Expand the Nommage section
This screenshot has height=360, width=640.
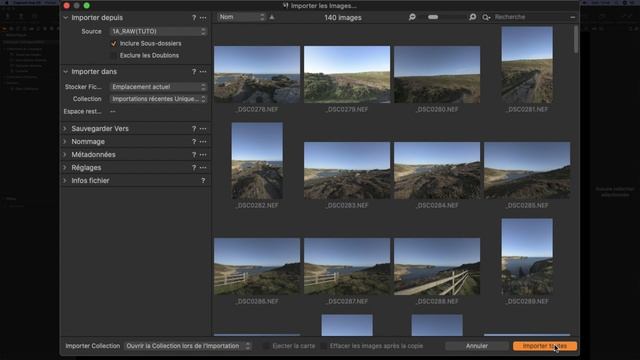coord(65,142)
